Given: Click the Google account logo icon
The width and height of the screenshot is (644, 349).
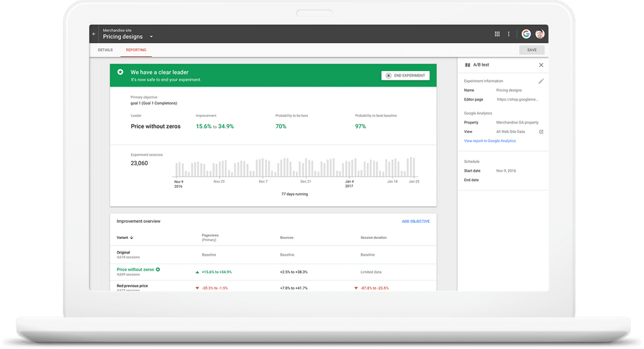Looking at the screenshot, I should point(526,34).
